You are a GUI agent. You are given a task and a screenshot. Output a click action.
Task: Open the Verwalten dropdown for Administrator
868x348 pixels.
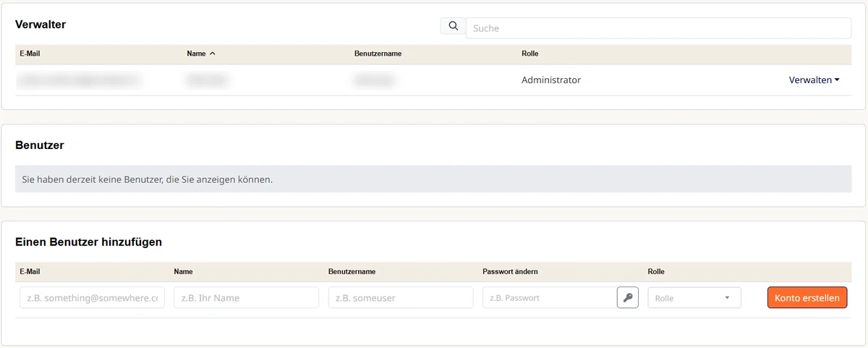tap(814, 80)
